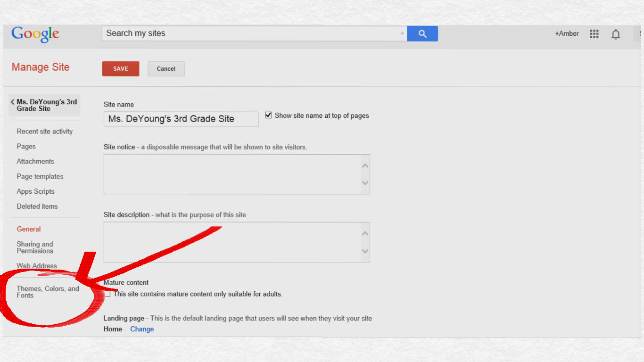Change the landing page link

(142, 329)
